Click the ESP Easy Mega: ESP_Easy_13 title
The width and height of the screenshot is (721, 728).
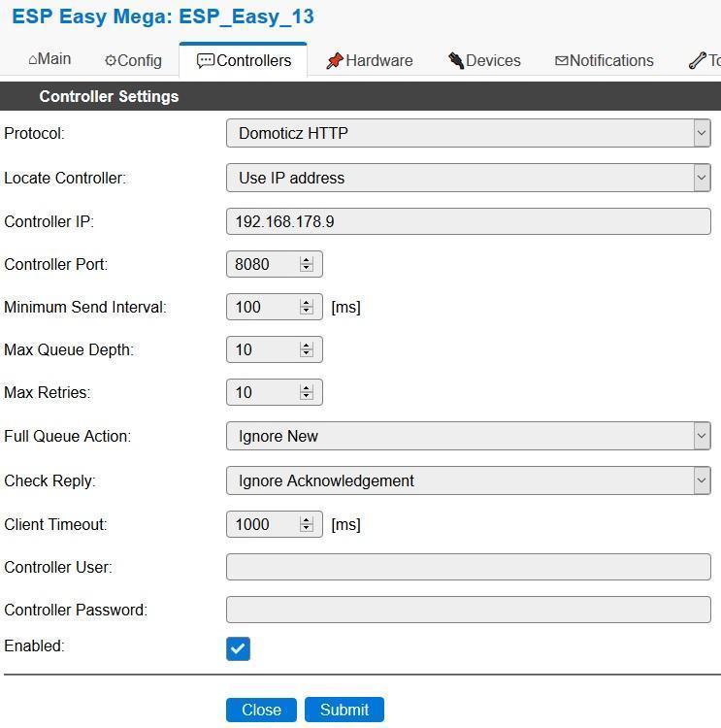(163, 17)
